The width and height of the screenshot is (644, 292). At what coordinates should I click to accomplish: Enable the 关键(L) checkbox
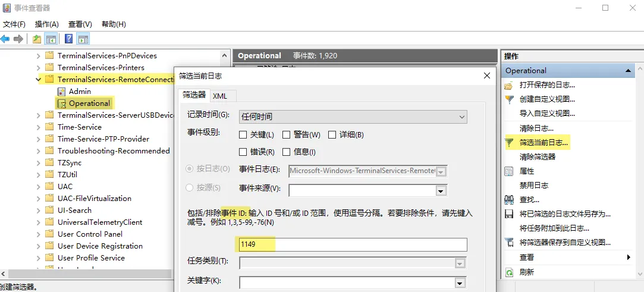243,135
